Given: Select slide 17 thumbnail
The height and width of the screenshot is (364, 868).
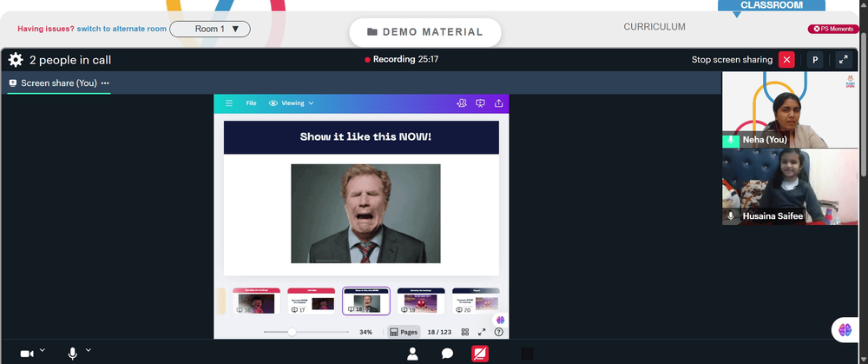Looking at the screenshot, I should 311,301.
